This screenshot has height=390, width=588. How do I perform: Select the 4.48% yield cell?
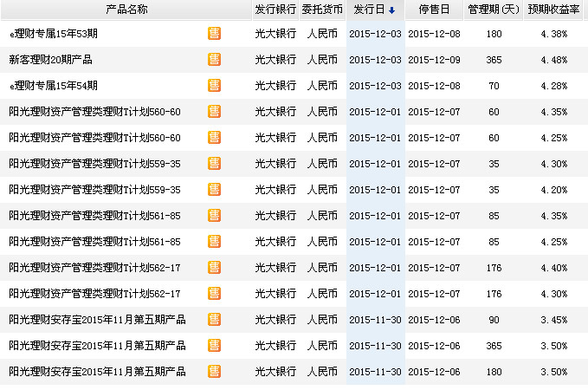click(x=554, y=60)
